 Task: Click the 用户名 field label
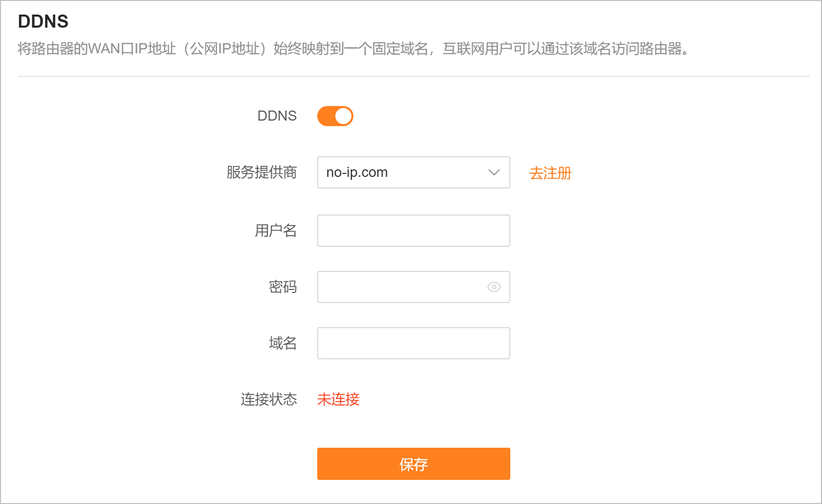coord(276,231)
